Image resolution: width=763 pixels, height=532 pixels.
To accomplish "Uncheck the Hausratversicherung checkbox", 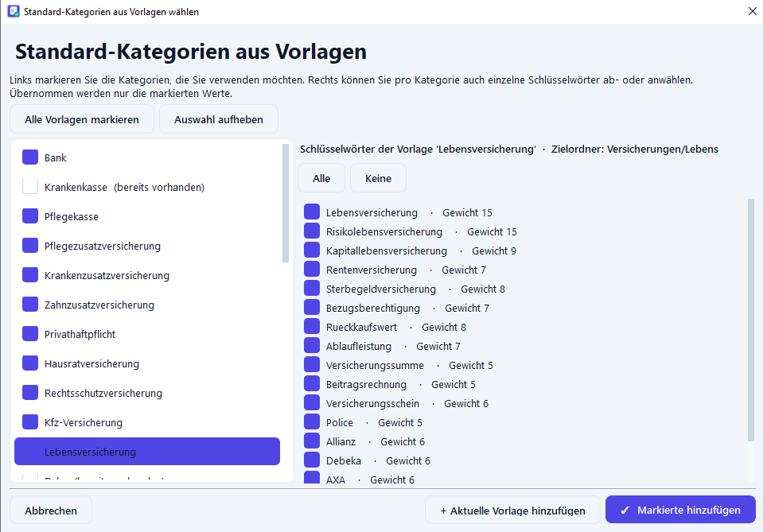I will pos(30,363).
